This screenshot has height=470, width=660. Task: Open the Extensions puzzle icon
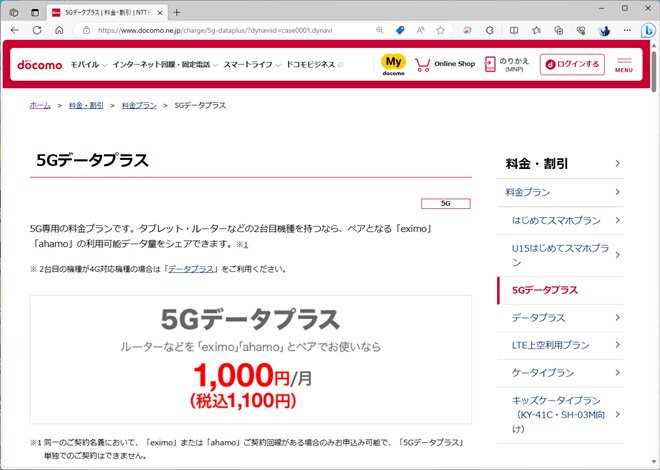(490, 30)
